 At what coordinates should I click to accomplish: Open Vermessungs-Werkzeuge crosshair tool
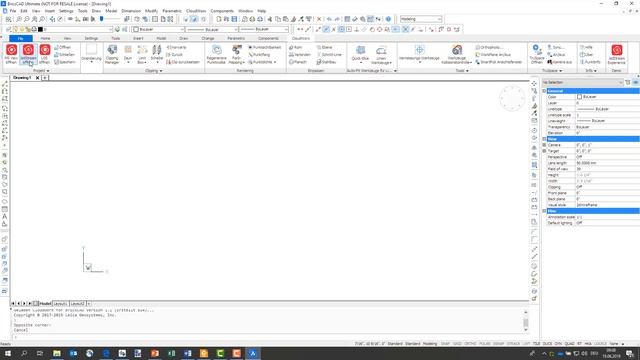tap(419, 54)
